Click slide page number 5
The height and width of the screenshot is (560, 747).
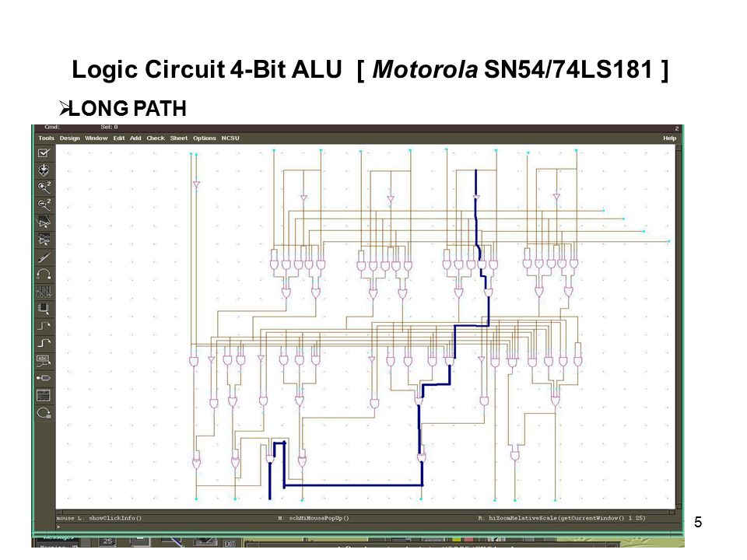coord(698,523)
